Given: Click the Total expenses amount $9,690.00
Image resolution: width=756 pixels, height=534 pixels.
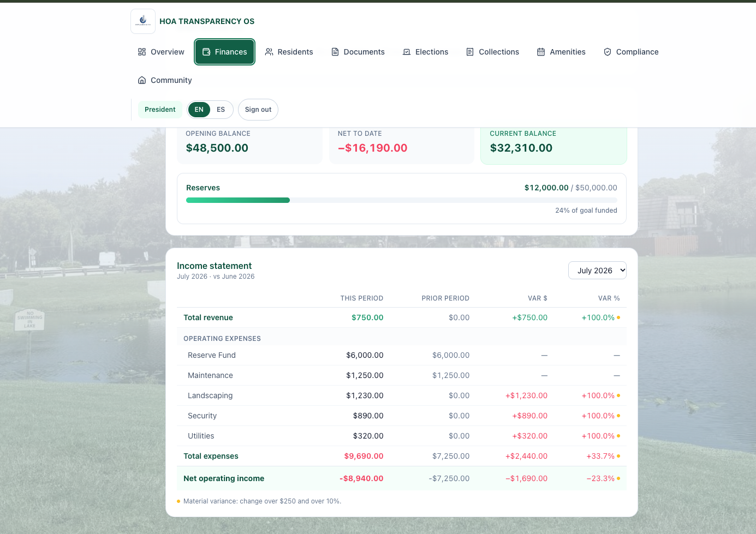Looking at the screenshot, I should tap(364, 456).
